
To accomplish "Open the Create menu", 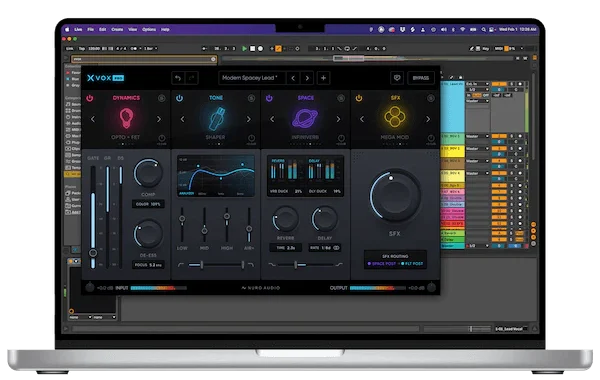I will click(117, 29).
